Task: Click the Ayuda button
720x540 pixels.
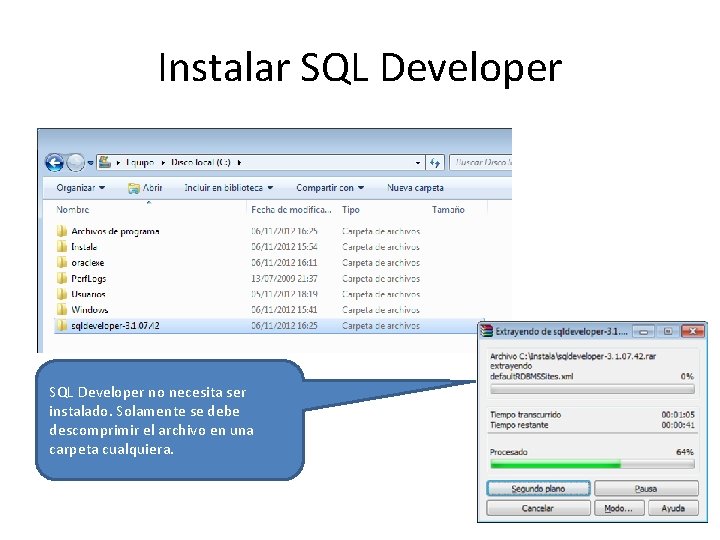Action: coord(673,508)
